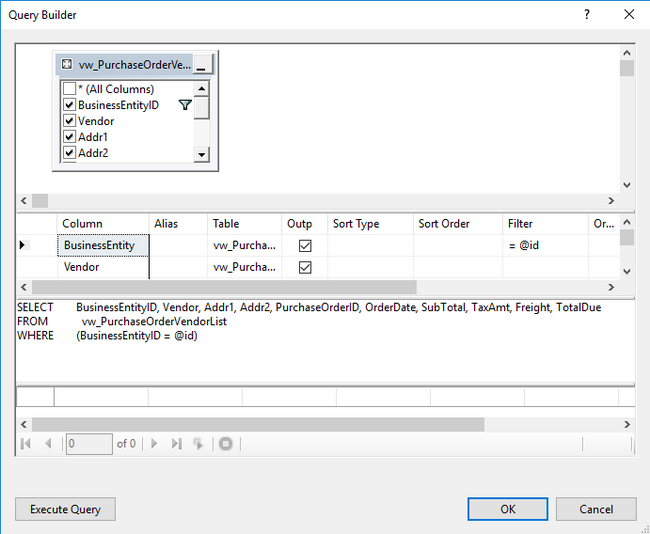Screen dimensions: 650x534
Task: Go to the next record
Action: click(x=154, y=444)
